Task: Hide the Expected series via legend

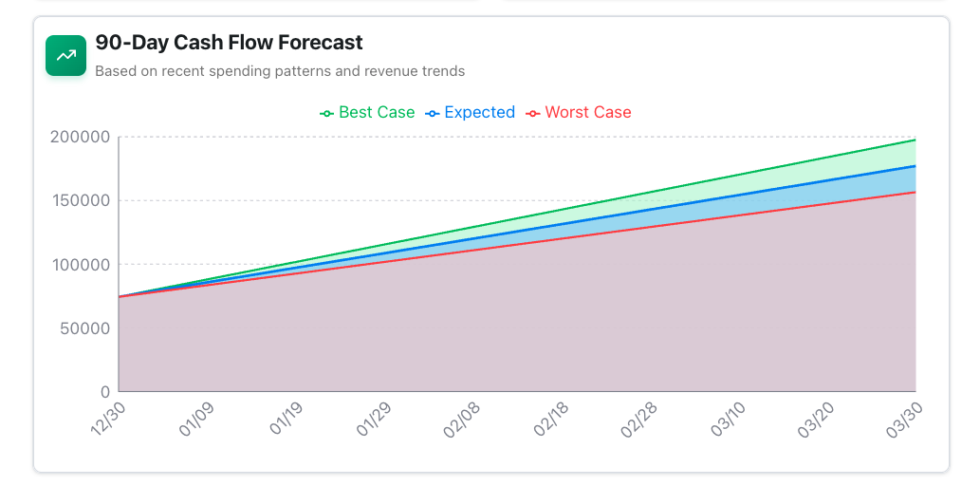Action: point(471,112)
